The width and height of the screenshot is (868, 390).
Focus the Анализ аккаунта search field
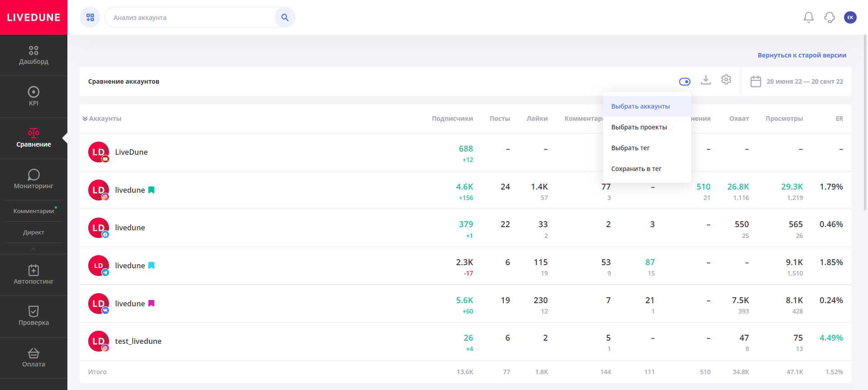(190, 18)
